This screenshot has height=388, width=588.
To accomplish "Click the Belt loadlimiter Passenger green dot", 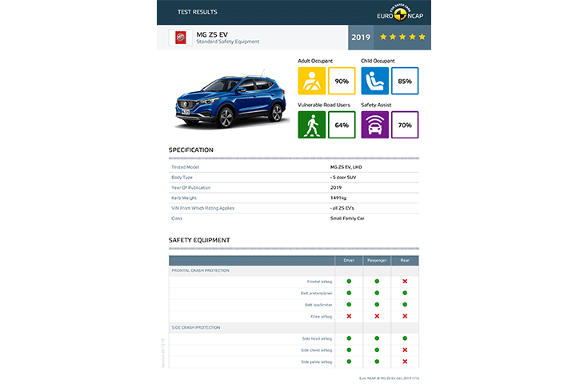I will pos(377,305).
